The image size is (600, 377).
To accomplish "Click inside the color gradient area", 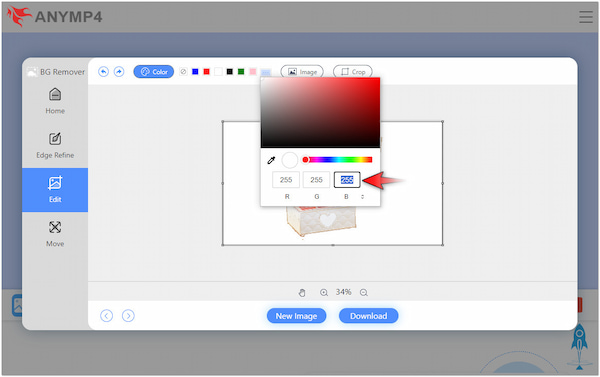I will (320, 113).
